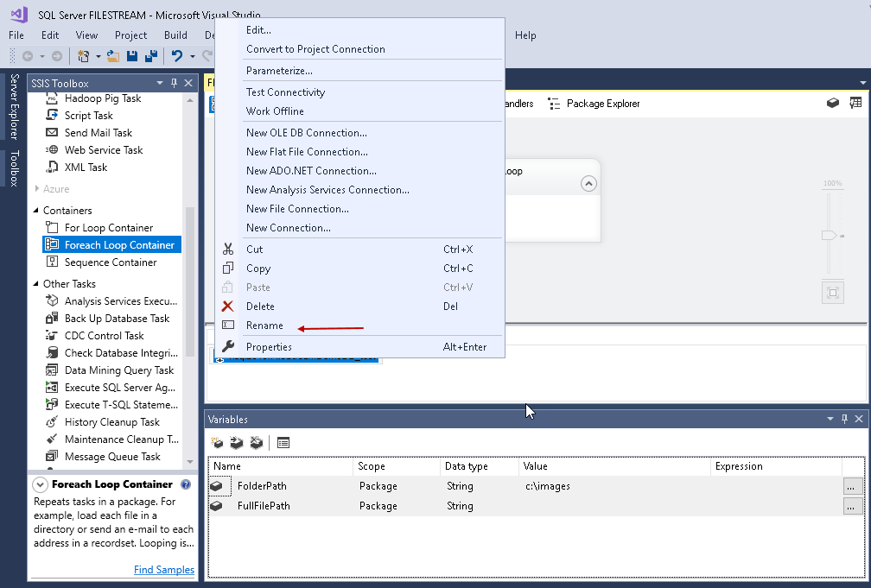Screen dimensions: 871x588
Task: Collapse the Containers toolbox group
Action: (36, 211)
